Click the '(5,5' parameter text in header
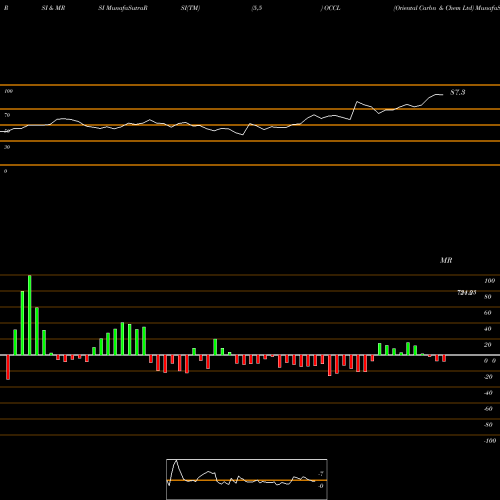Screen dimensions: 500x500 click(257, 8)
